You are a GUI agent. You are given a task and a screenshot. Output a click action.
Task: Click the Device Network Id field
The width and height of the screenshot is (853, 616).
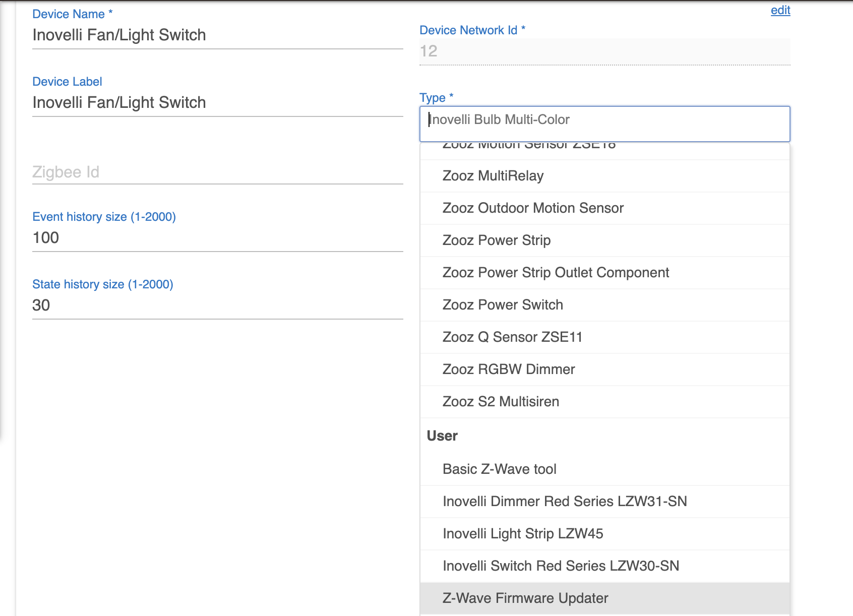click(604, 51)
